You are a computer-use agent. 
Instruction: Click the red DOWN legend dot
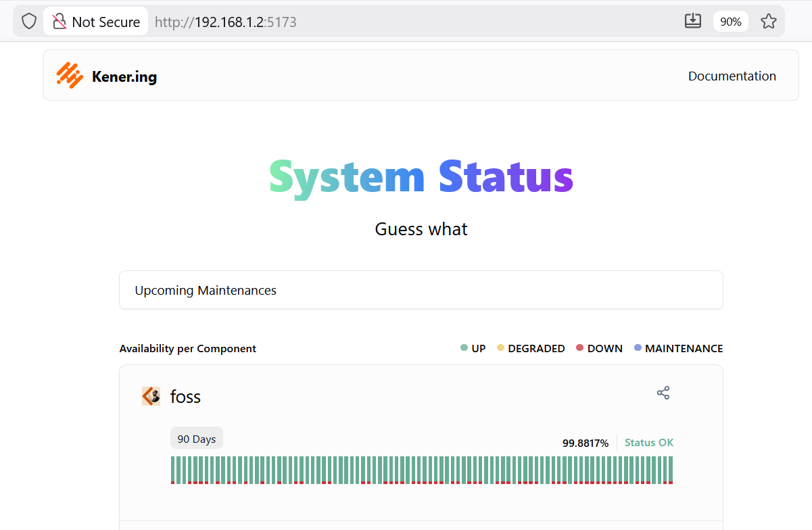click(579, 347)
